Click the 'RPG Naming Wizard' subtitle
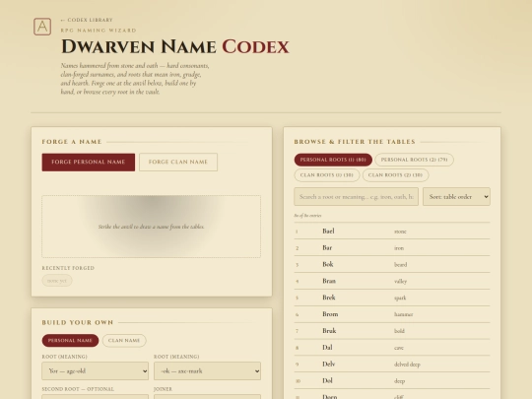532x399 pixels. click(99, 31)
